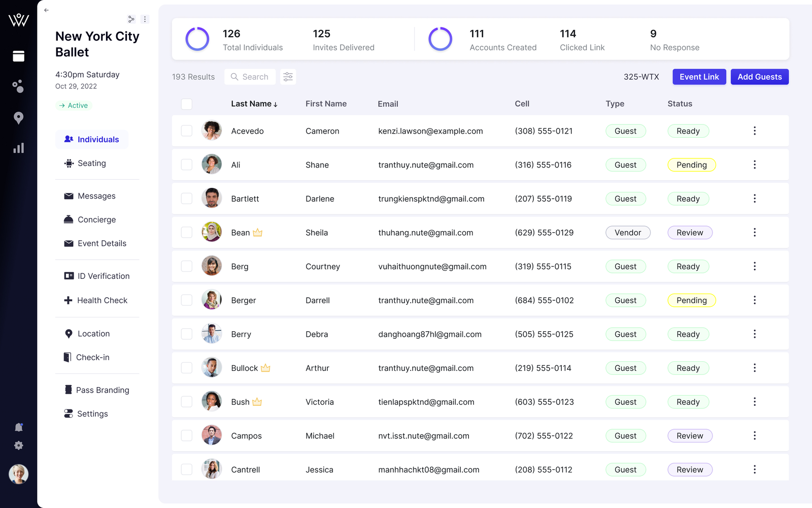Click the Review status for Campos
This screenshot has width=812, height=508.
(690, 435)
